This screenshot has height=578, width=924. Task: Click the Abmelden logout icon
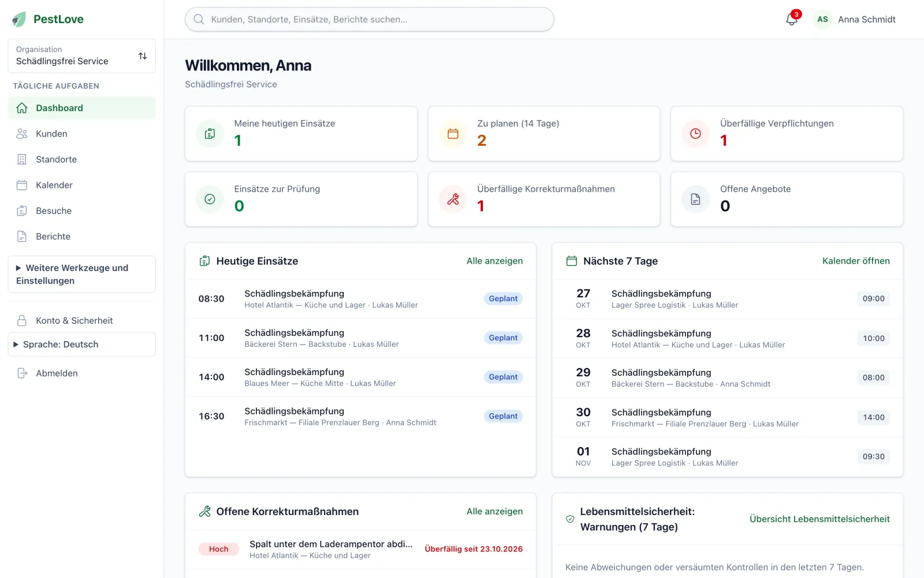[x=22, y=373]
